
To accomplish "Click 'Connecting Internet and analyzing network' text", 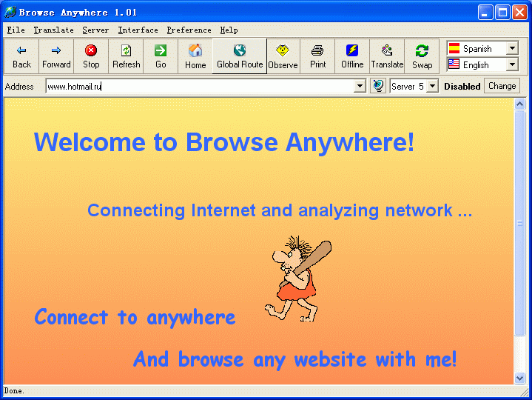I will 280,210.
